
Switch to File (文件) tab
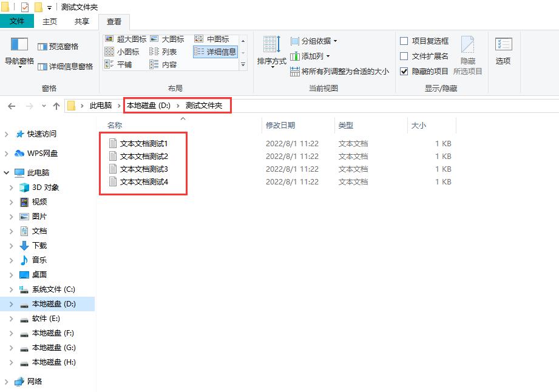click(17, 21)
